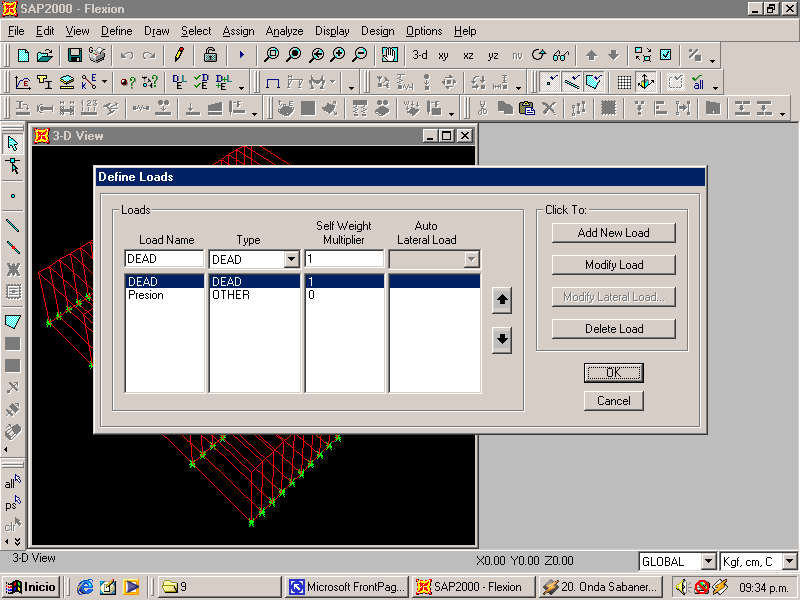Show the yz plane view

pos(493,56)
